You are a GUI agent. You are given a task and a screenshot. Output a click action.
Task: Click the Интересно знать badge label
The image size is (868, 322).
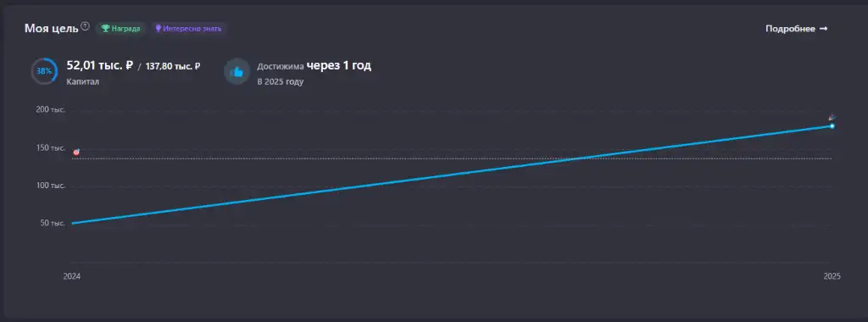[192, 29]
